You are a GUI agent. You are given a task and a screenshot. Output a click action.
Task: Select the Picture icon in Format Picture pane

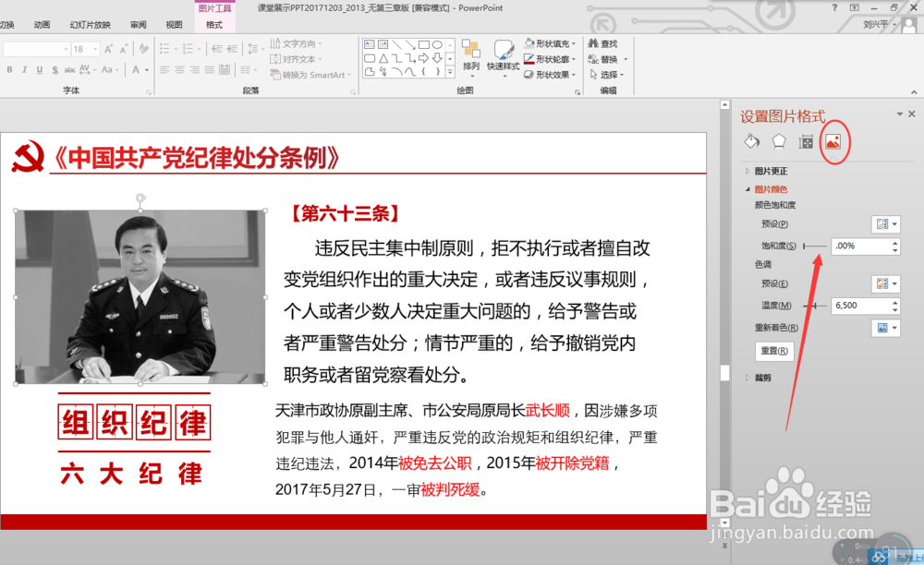point(833,141)
